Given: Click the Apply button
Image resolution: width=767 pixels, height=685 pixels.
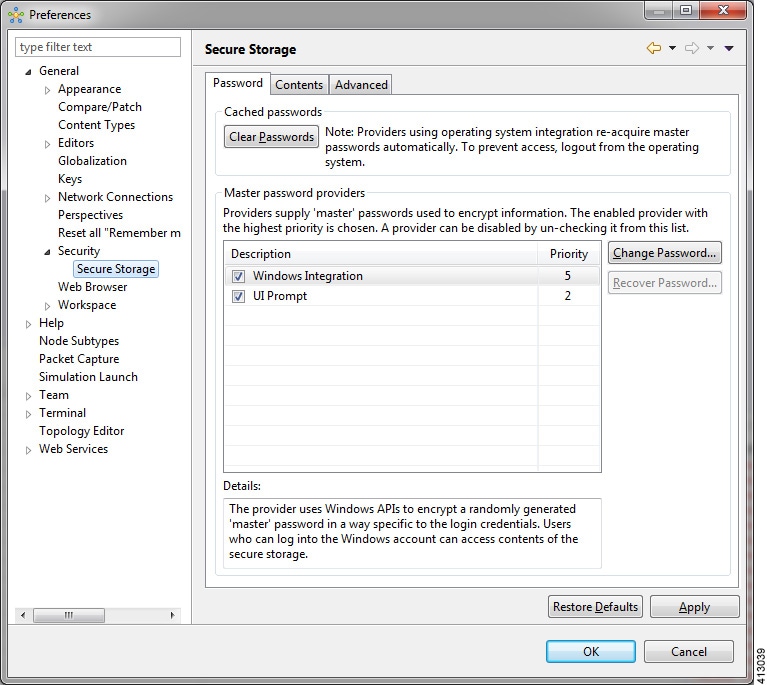Looking at the screenshot, I should 694,607.
